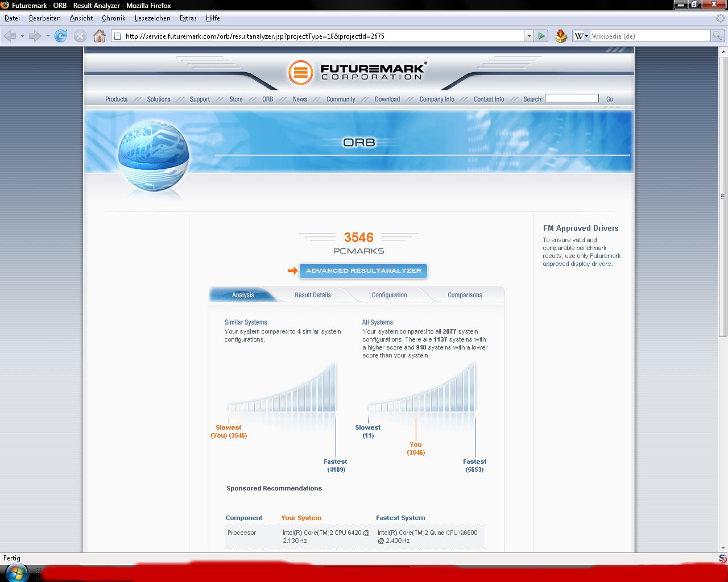Click the Advanced ResultAnalyzer button
The image size is (728, 582).
click(363, 271)
